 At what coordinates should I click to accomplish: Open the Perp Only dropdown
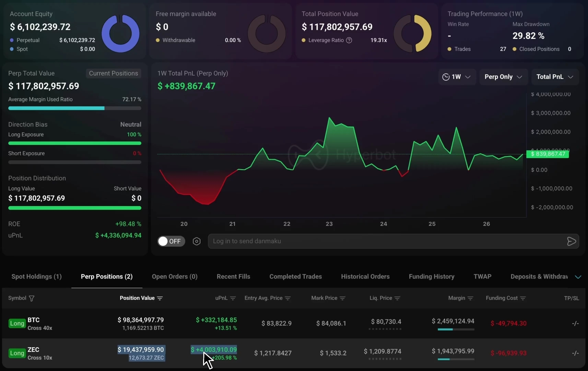[x=503, y=77]
